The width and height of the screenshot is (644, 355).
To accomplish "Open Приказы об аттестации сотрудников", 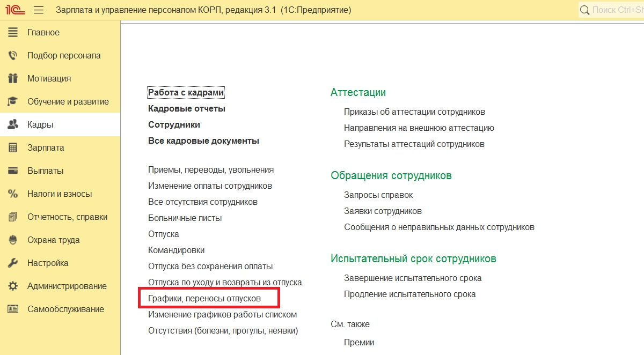I will coord(414,112).
